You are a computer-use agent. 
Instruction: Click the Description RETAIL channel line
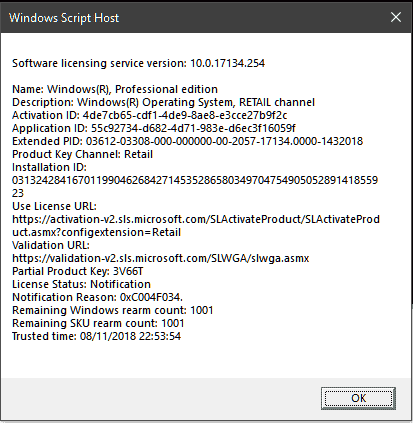[x=163, y=102]
